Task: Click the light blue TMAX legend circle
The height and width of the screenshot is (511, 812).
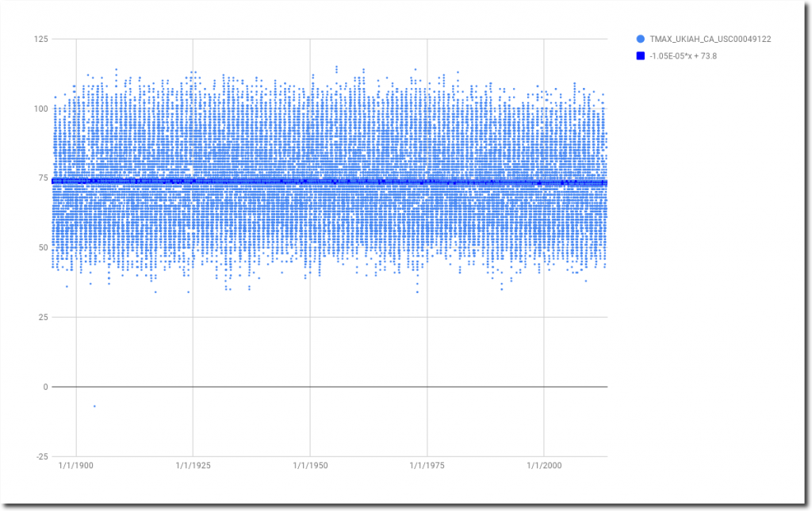Action: point(640,39)
